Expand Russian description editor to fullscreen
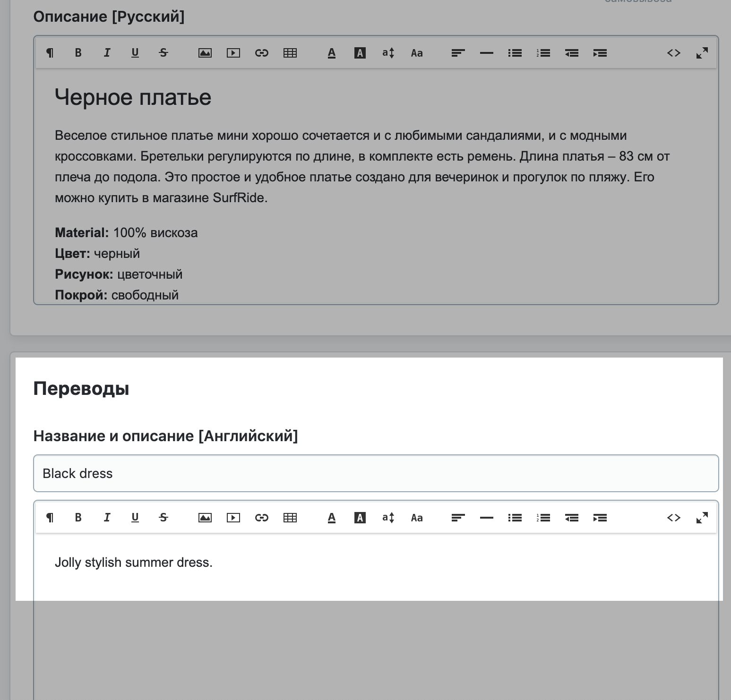This screenshot has height=700, width=731. coord(702,53)
